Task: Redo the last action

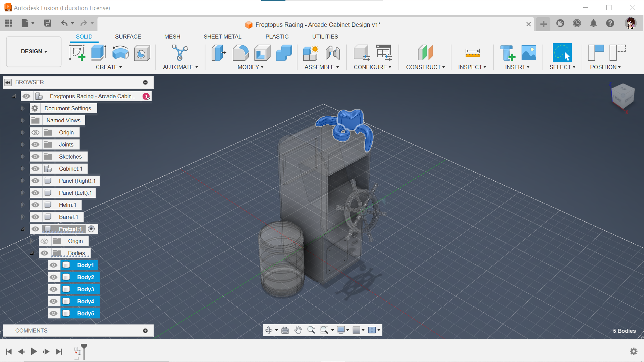Action: (84, 23)
